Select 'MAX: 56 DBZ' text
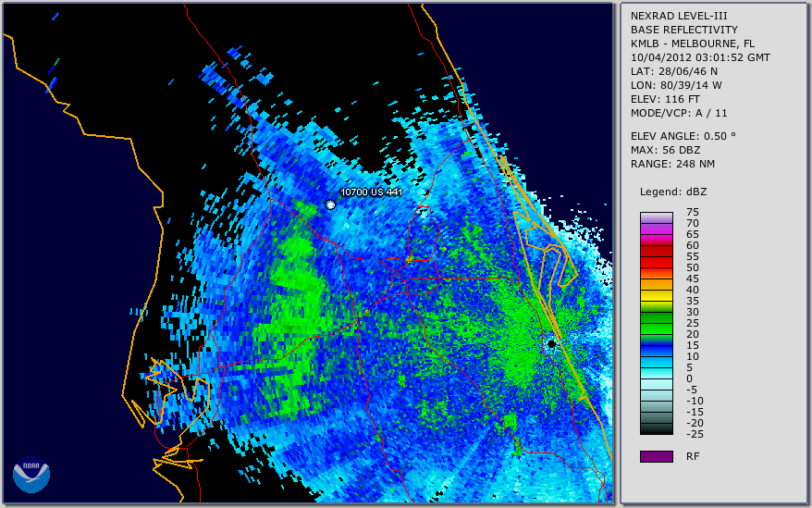Image resolution: width=812 pixels, height=508 pixels. (666, 150)
